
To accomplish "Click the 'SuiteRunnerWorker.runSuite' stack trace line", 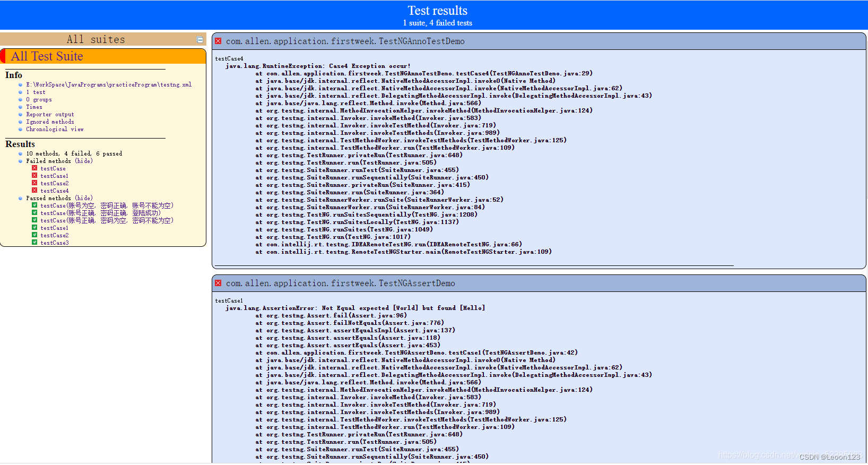I will tap(379, 200).
